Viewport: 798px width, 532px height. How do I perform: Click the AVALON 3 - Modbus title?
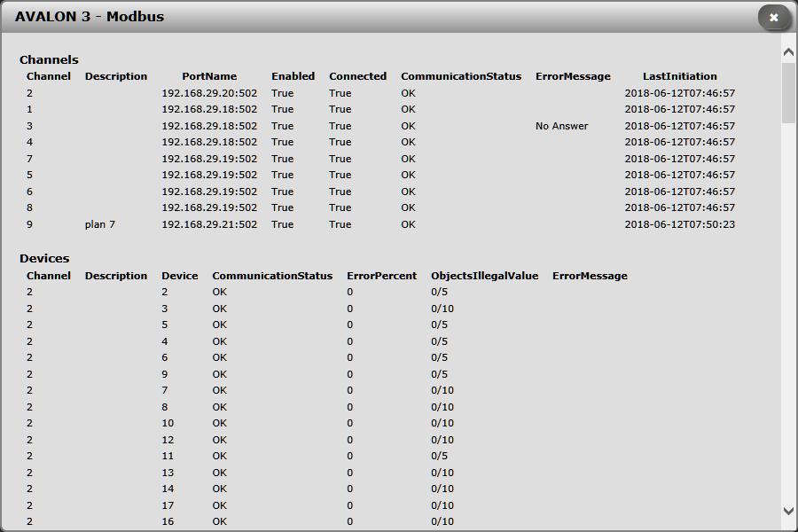coord(90,17)
